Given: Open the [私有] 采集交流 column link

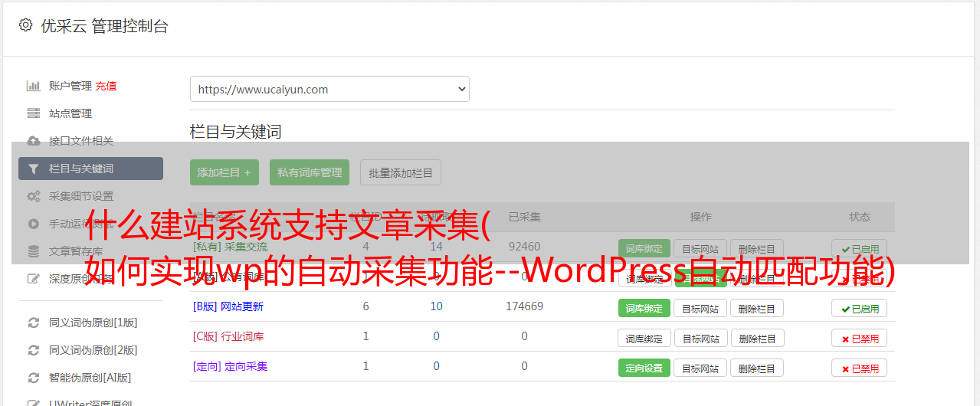Looking at the screenshot, I should [230, 247].
